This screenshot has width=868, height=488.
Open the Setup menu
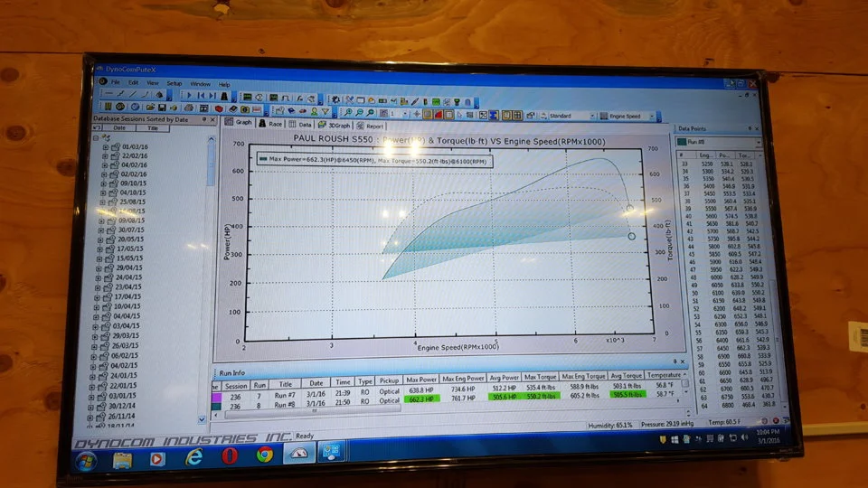174,83
